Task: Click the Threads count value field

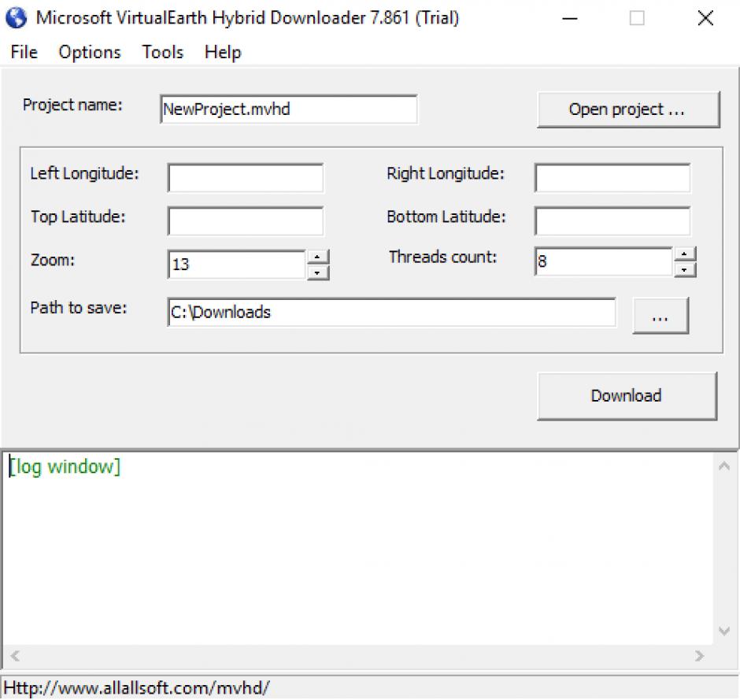Action: click(x=604, y=261)
